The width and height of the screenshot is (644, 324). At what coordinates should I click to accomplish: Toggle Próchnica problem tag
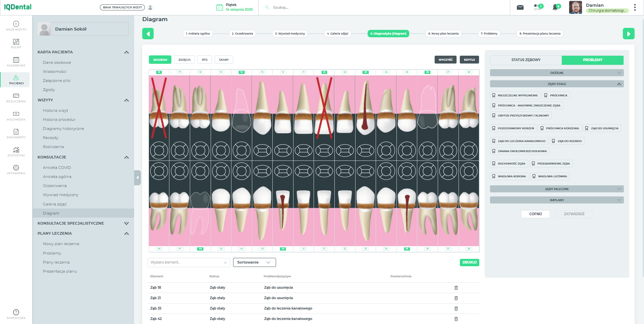pyautogui.click(x=556, y=95)
